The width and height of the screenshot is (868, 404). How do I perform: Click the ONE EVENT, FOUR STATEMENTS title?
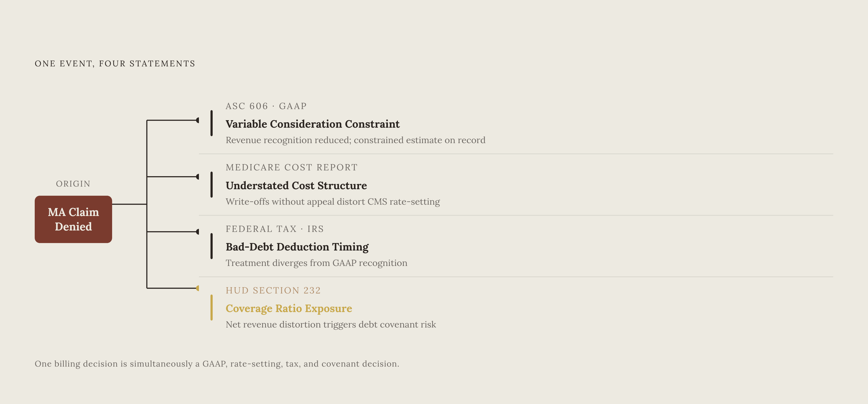pos(115,64)
